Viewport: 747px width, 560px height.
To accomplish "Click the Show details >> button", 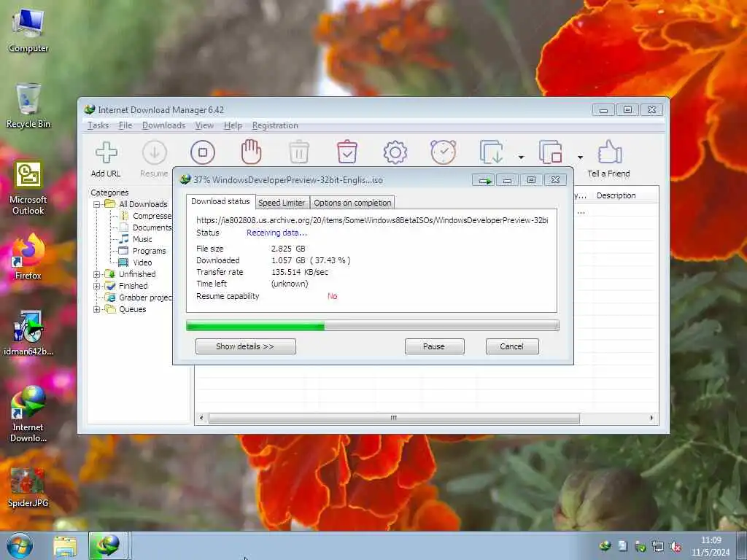I will (x=245, y=346).
